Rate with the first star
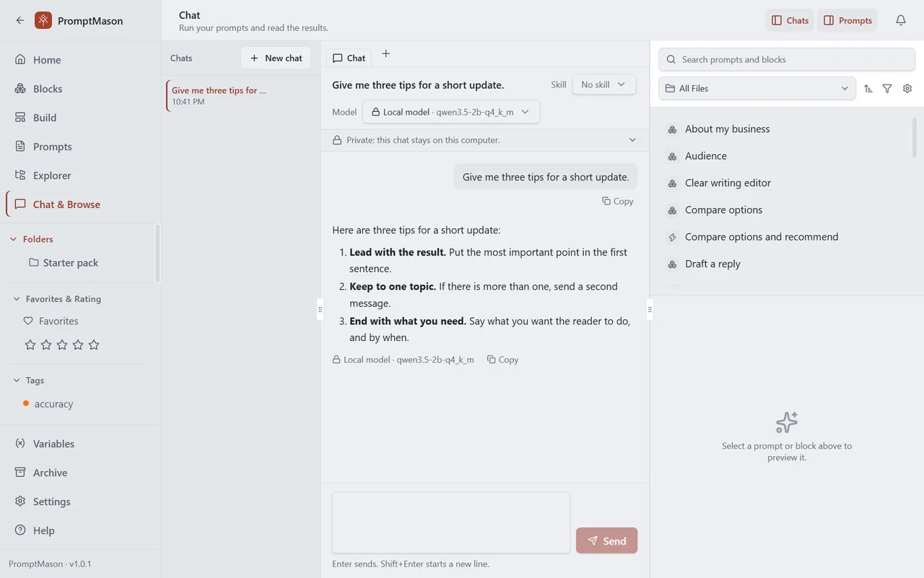Image resolution: width=924 pixels, height=578 pixels. click(x=30, y=345)
